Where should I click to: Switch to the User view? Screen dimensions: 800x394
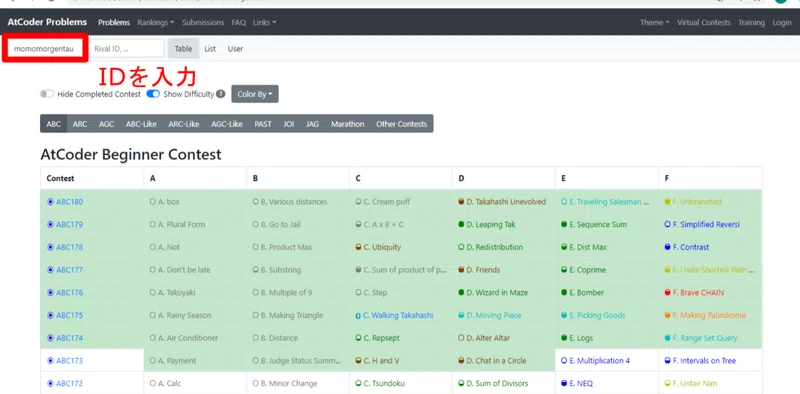(x=235, y=49)
